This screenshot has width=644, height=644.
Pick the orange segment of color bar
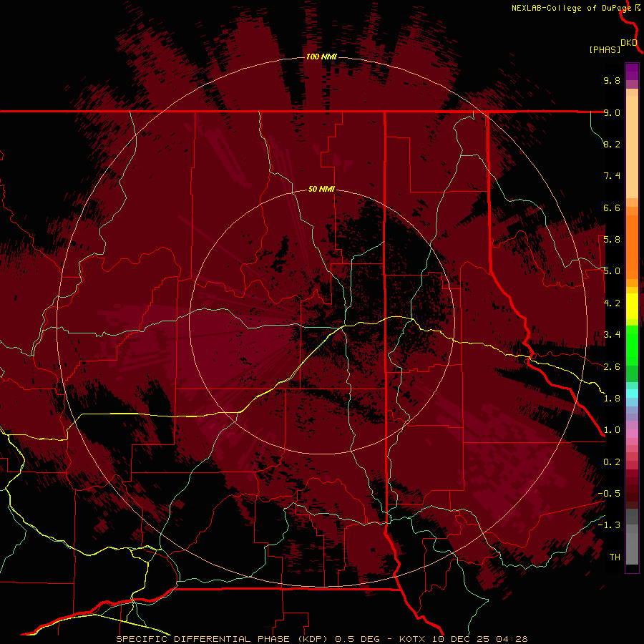[x=632, y=246]
